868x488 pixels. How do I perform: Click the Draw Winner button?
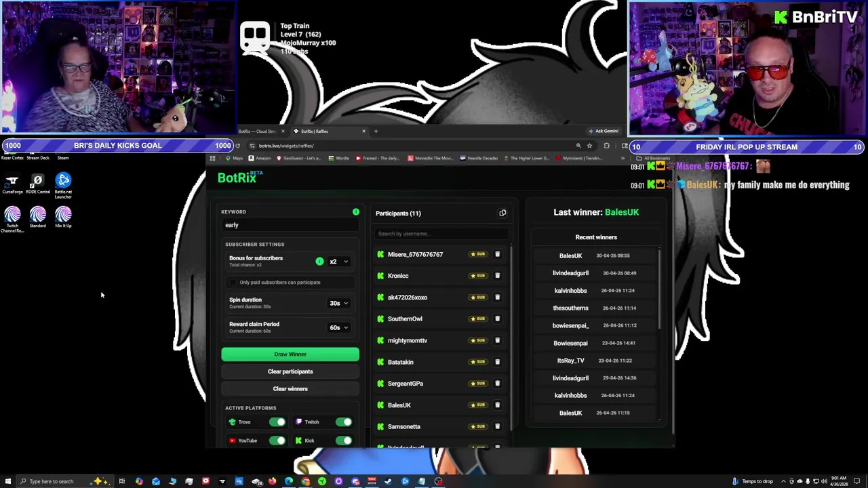tap(290, 354)
